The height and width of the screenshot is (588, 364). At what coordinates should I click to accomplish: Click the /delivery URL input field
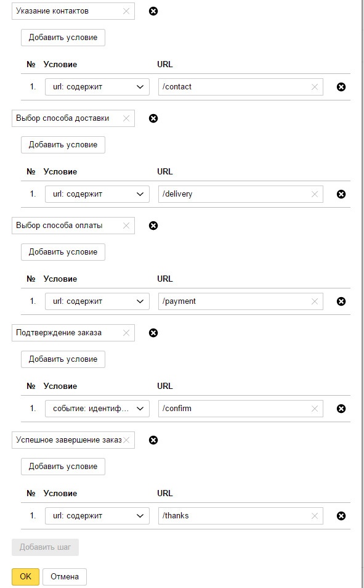coord(241,194)
